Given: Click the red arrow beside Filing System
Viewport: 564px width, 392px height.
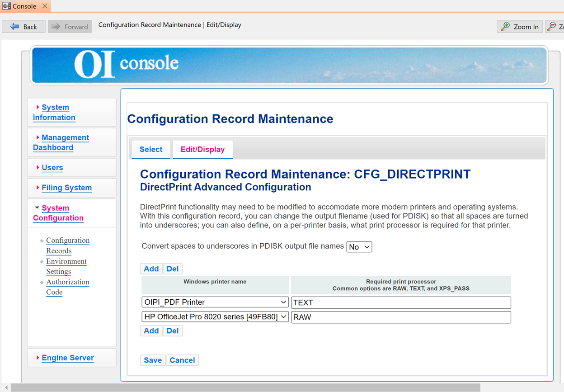Looking at the screenshot, I should pyautogui.click(x=38, y=187).
